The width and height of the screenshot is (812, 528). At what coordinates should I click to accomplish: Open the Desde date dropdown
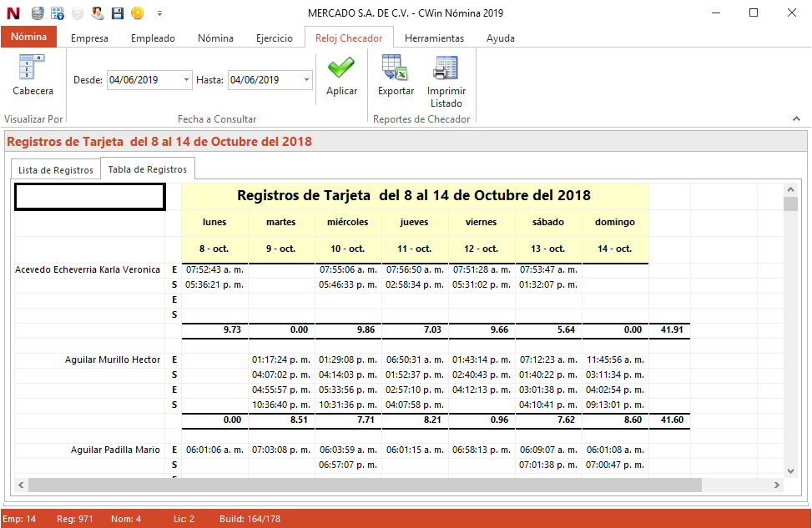(x=186, y=80)
